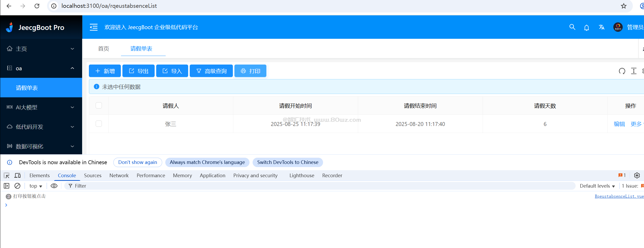
Task: Create a live expression with the eye icon
Action: click(x=54, y=186)
